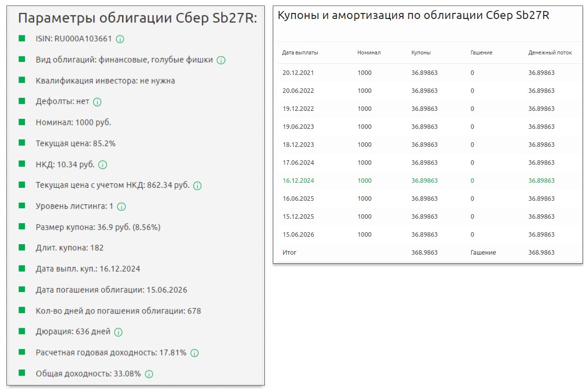Click the info icon next to НКД 10.34 руб.
Image resolution: width=588 pixels, height=391 pixels.
tap(103, 165)
